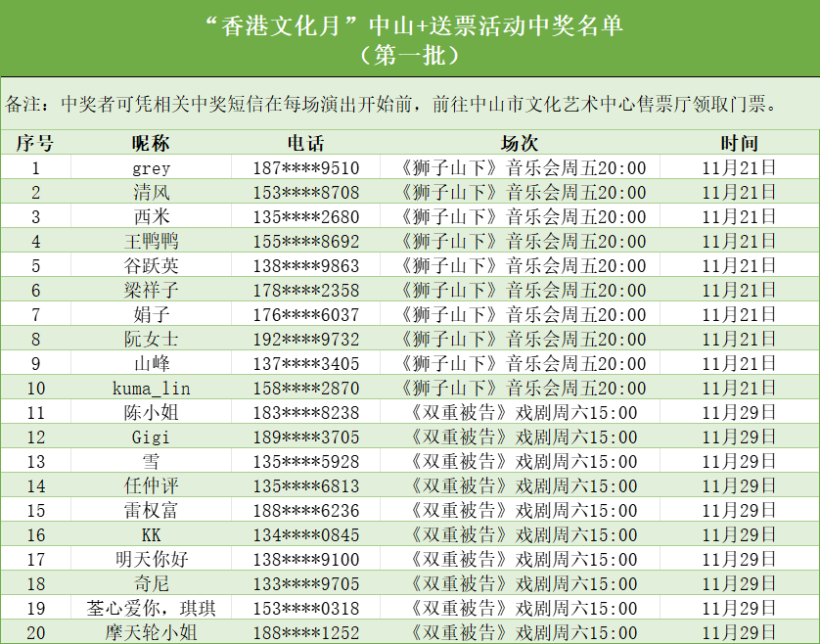Select the nickname cell 雷权富

click(151, 510)
